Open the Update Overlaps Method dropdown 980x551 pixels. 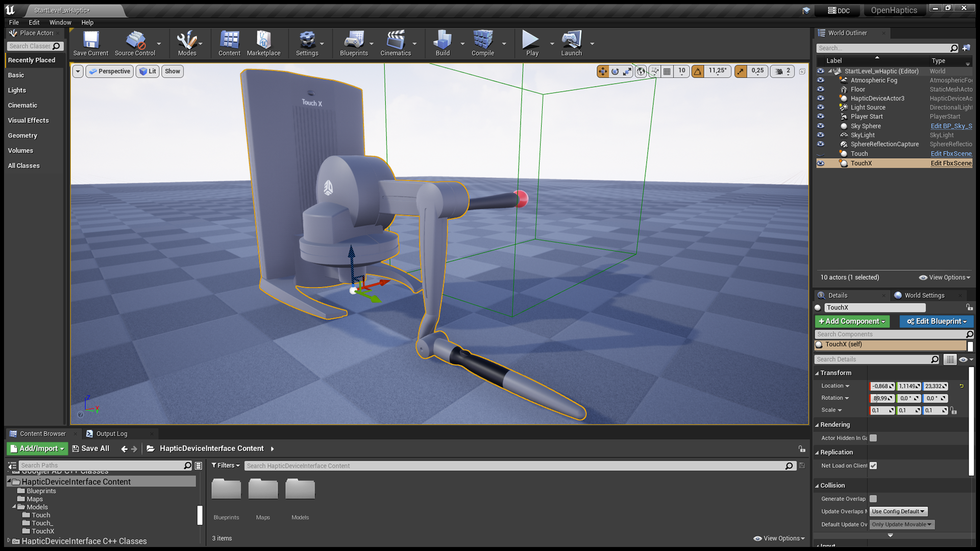tap(898, 511)
